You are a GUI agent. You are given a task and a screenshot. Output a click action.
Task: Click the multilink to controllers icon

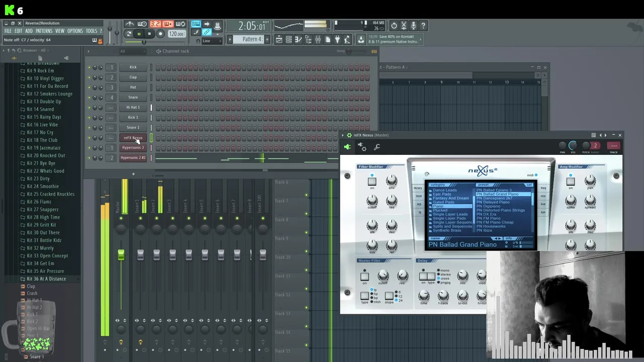point(207,33)
